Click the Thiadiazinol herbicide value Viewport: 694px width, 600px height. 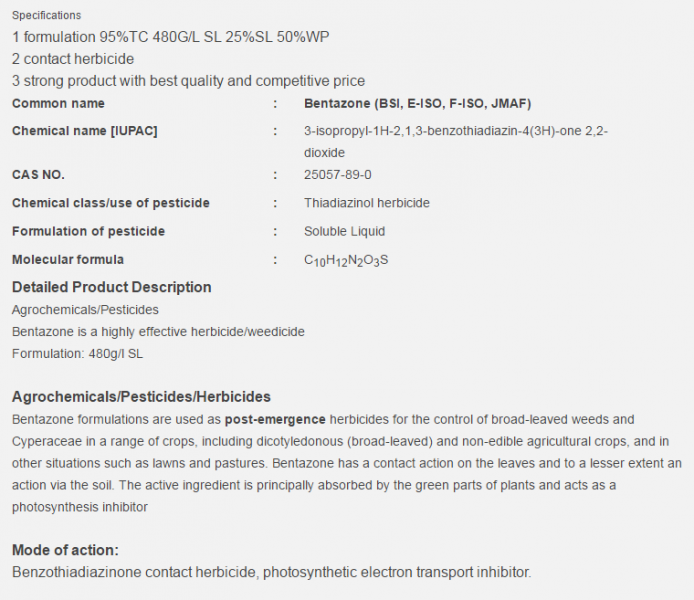(x=366, y=203)
